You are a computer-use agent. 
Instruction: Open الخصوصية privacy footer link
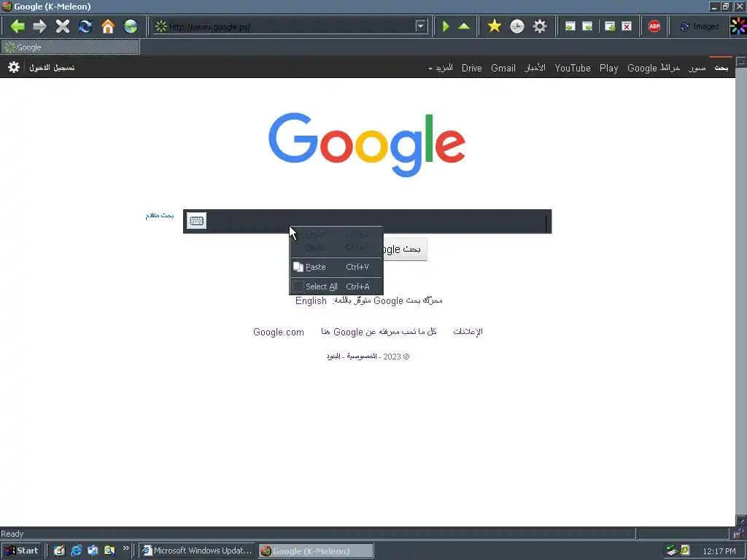pyautogui.click(x=362, y=356)
